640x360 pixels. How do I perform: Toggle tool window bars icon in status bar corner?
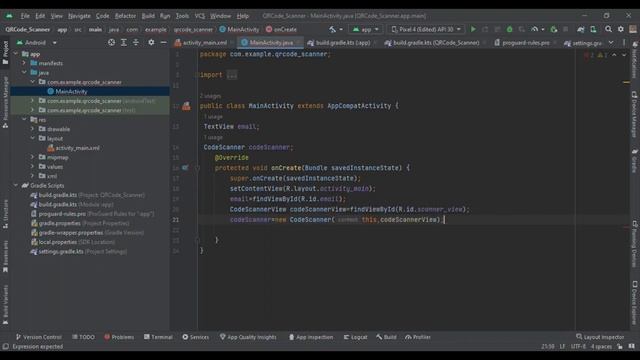(x=5, y=347)
